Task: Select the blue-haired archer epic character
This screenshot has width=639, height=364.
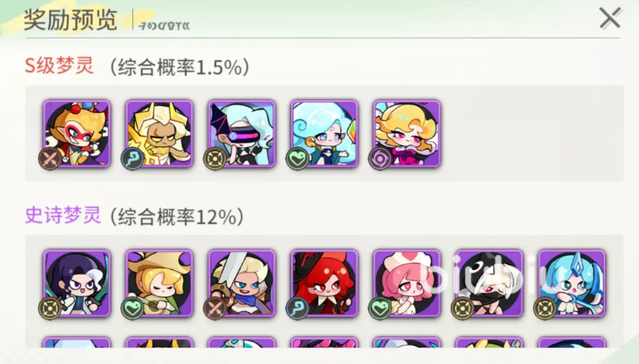Action: pos(572,283)
